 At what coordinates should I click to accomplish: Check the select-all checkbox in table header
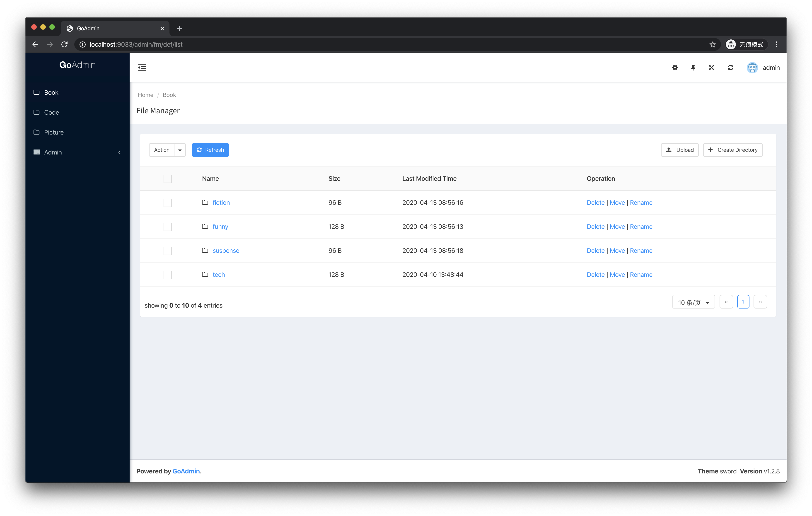(168, 179)
